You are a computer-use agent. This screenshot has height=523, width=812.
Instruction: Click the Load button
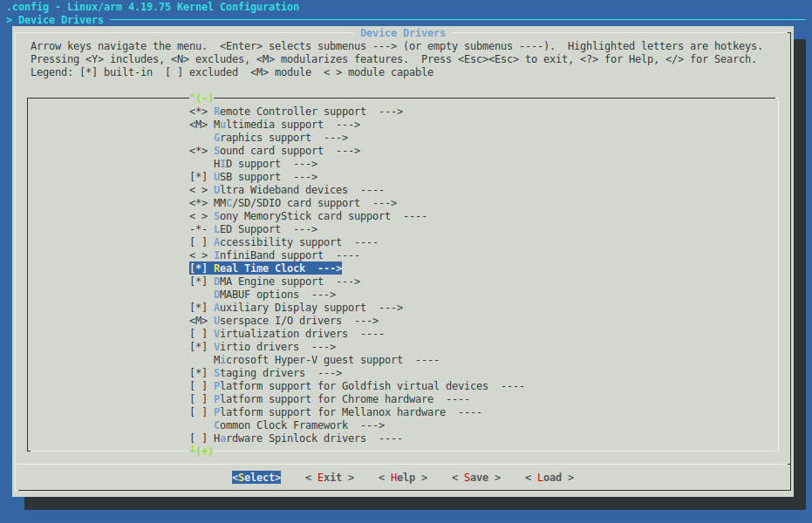click(x=549, y=478)
